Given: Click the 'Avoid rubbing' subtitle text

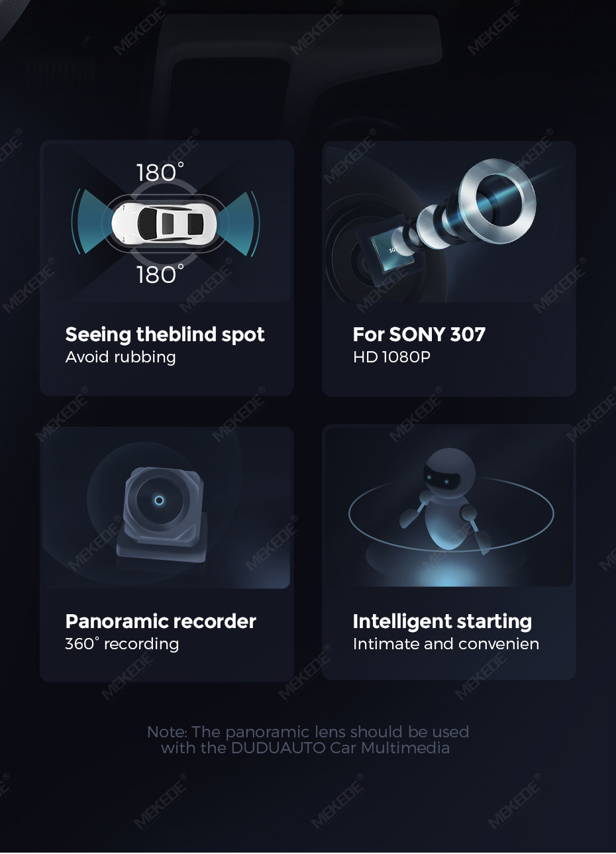Looking at the screenshot, I should [x=121, y=357].
